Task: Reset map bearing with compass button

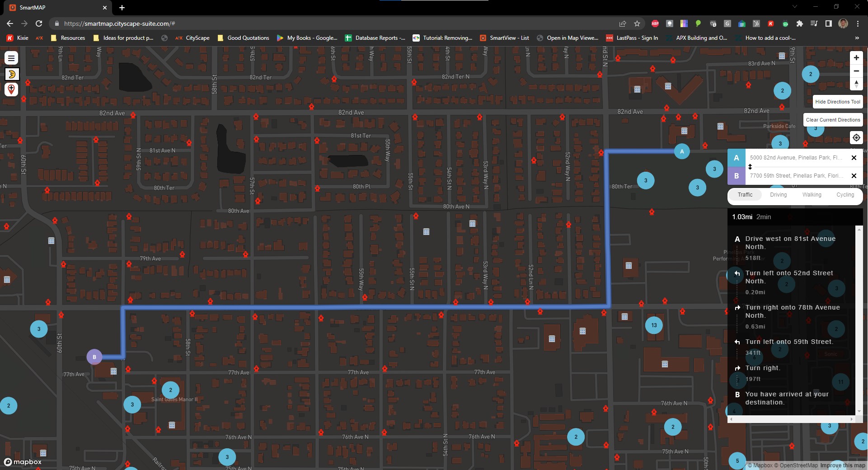Action: (x=856, y=84)
